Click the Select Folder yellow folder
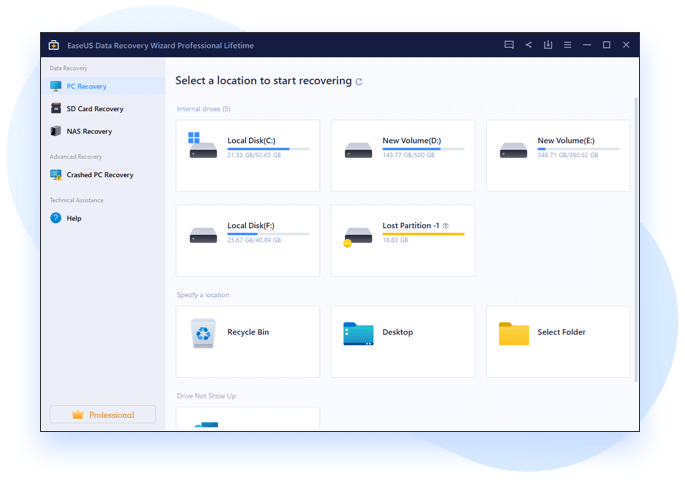Viewport: 685px width, 482px height. click(514, 334)
